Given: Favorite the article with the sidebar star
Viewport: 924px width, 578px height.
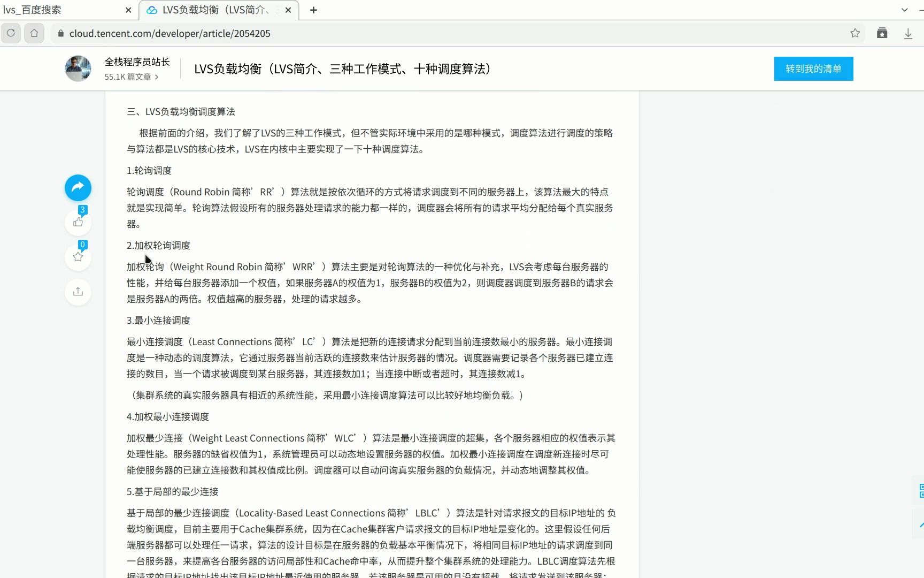Looking at the screenshot, I should [x=78, y=257].
